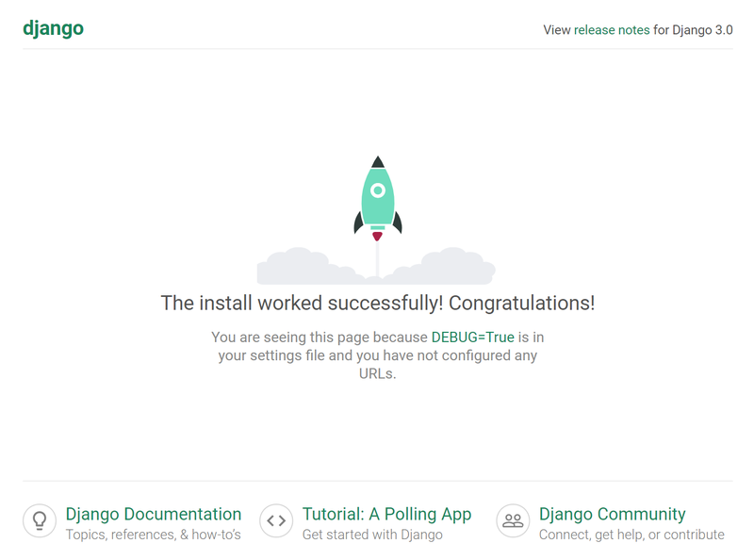Click the people community icon
This screenshot has height=560, width=754.
click(x=513, y=520)
